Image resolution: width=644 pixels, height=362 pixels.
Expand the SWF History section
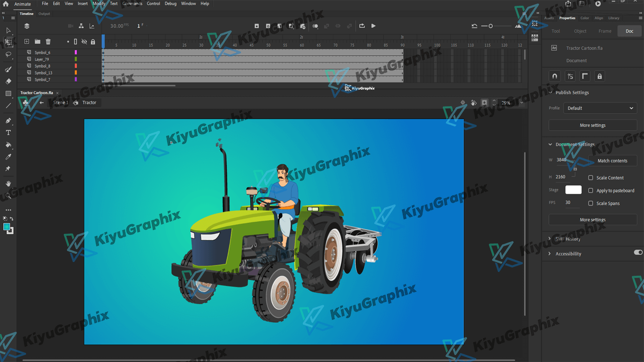point(550,239)
